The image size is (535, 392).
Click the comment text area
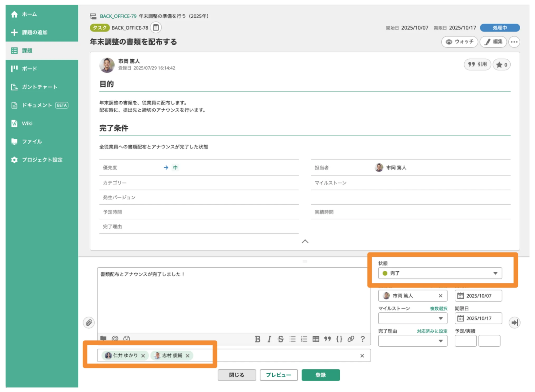[234, 300]
